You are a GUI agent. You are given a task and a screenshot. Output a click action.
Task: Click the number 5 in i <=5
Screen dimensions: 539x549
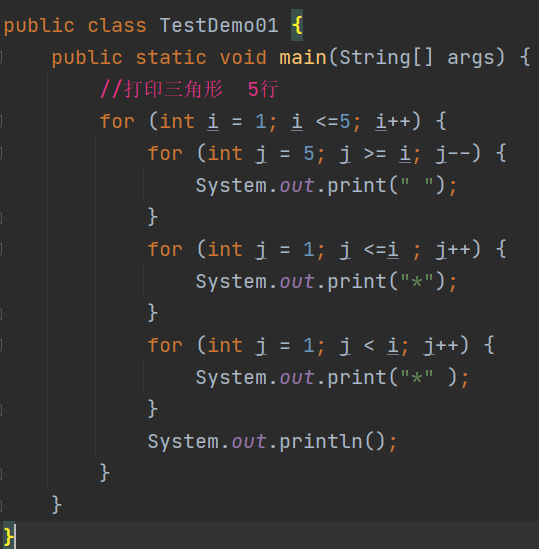coord(345,121)
